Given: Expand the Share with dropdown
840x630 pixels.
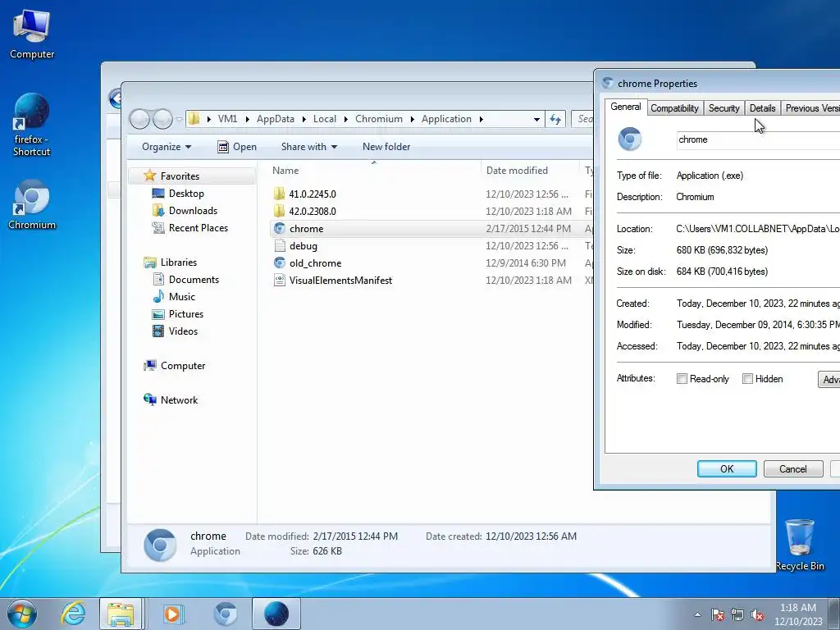Looking at the screenshot, I should tap(309, 147).
